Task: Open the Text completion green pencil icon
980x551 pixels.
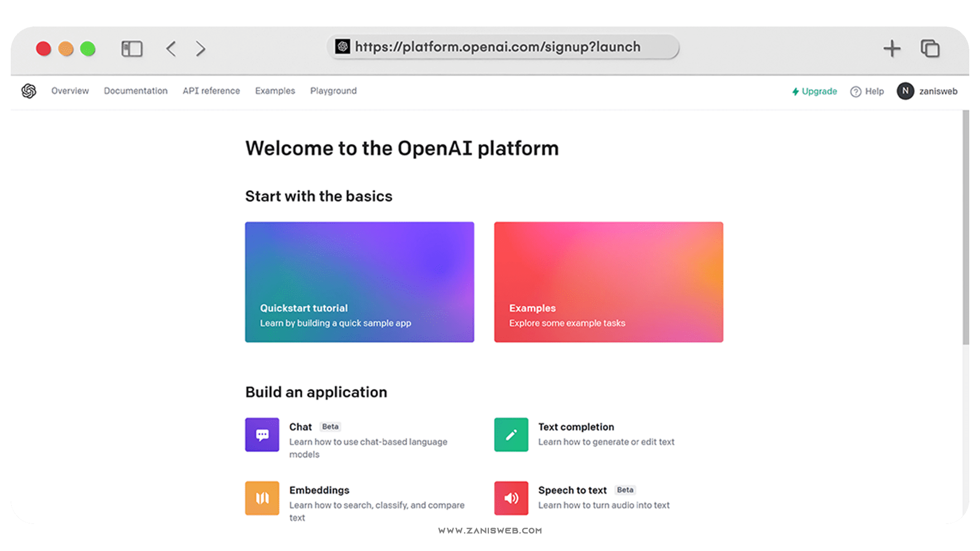Action: point(511,435)
